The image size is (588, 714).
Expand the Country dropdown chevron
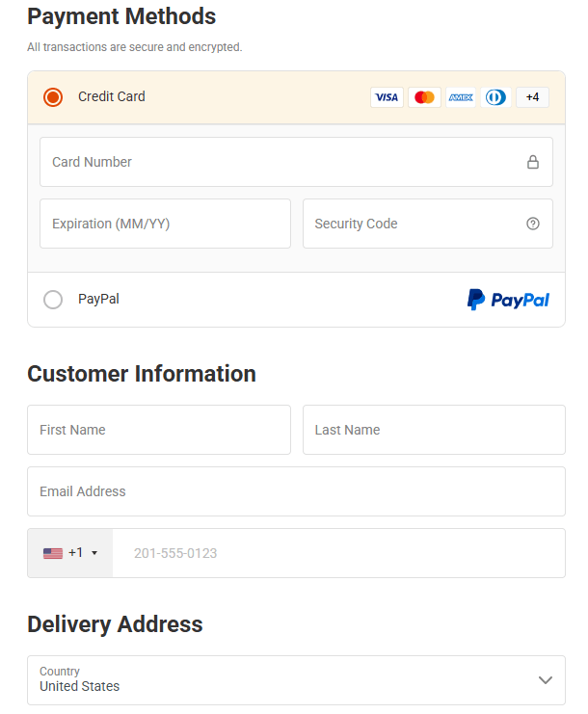point(546,680)
